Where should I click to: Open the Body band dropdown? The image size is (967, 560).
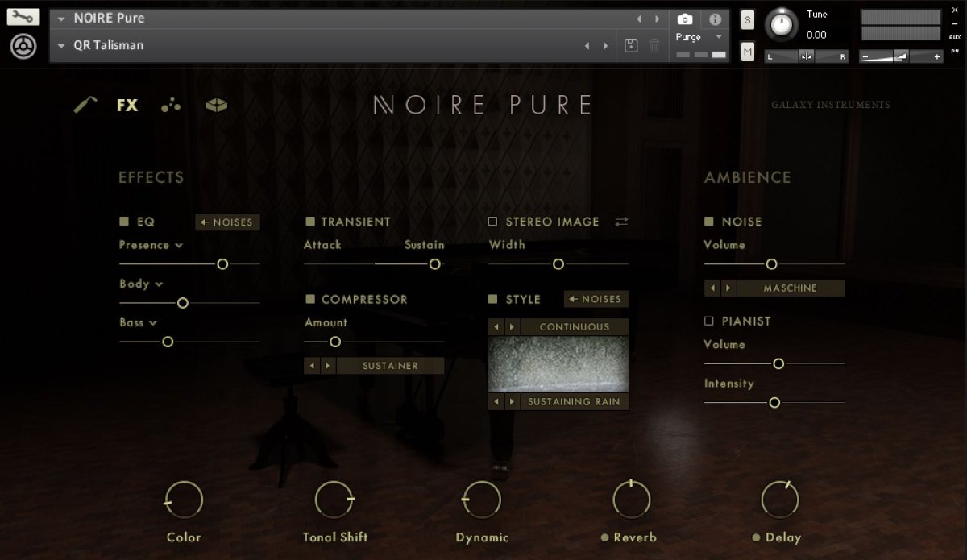coord(141,284)
